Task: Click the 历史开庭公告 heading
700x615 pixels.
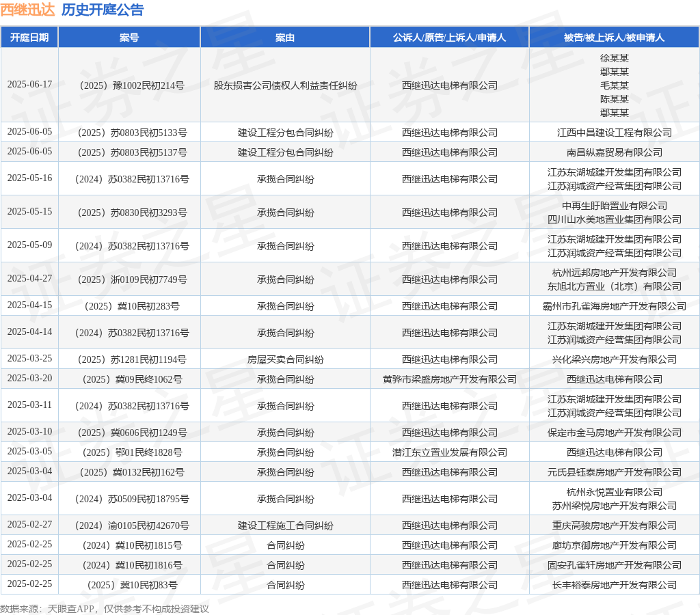Action: click(103, 10)
